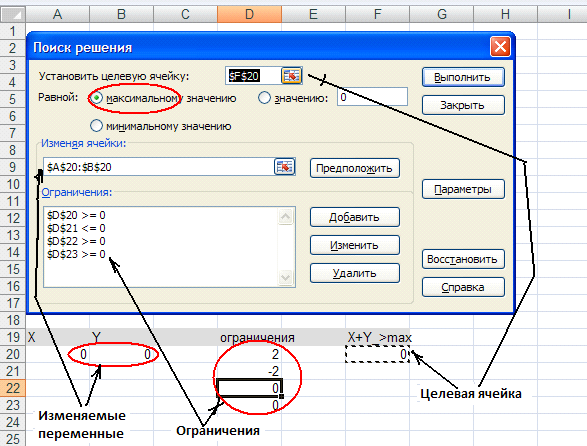Select the maximum value radio option
This screenshot has height=446, width=587.
click(96, 98)
